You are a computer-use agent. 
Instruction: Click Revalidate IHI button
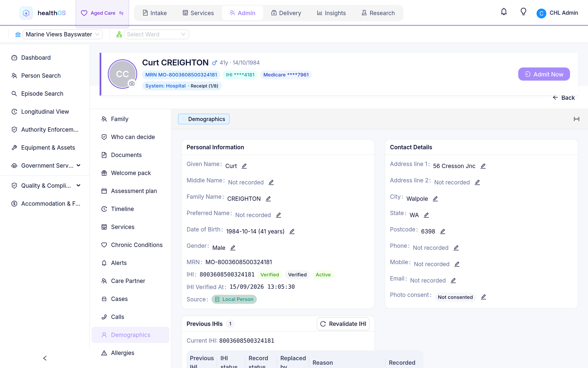tap(343, 324)
